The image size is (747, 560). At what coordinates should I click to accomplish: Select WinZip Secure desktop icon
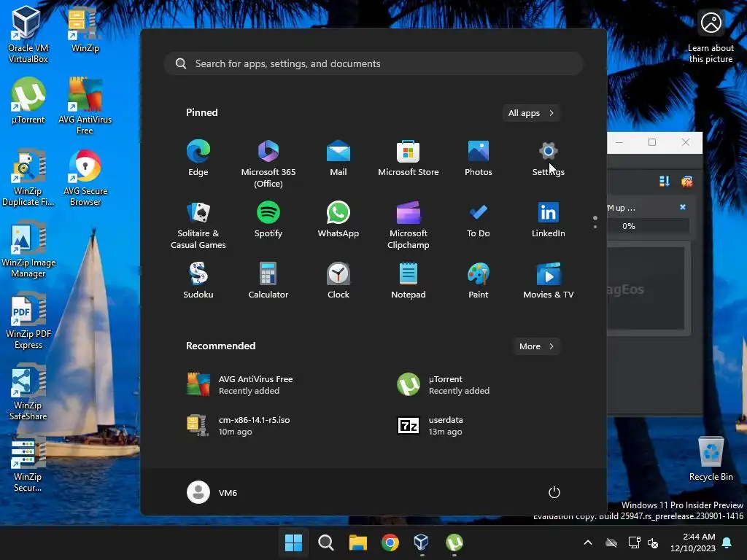[28, 464]
